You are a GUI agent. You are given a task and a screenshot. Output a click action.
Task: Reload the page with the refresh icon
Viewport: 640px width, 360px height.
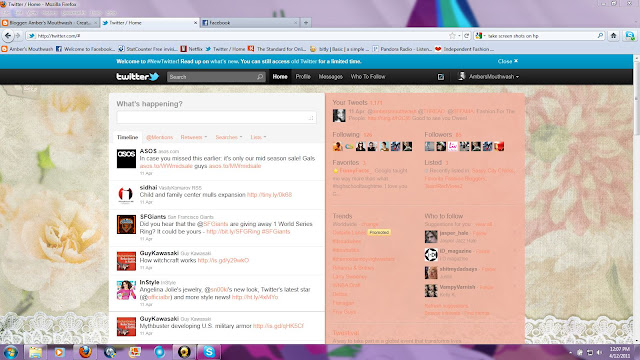(467, 36)
